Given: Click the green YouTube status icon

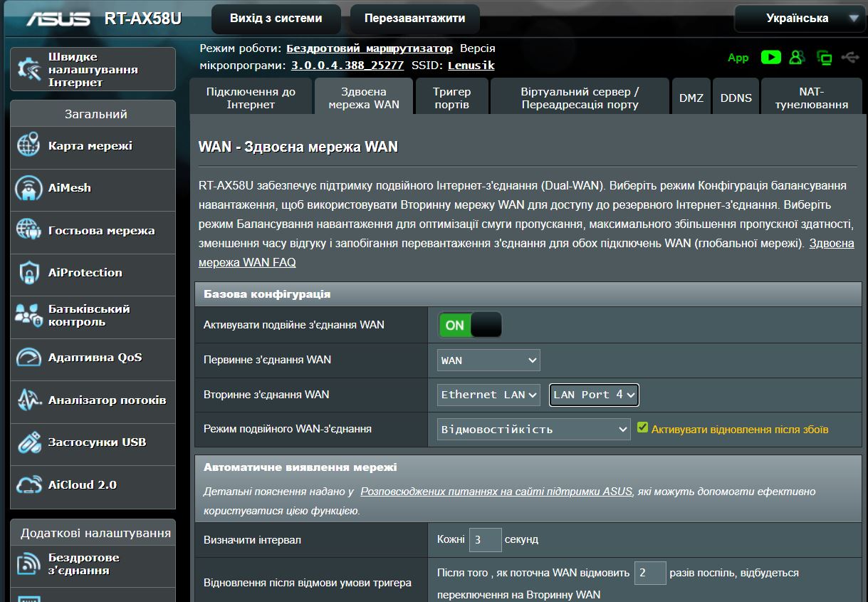Looking at the screenshot, I should 770,57.
